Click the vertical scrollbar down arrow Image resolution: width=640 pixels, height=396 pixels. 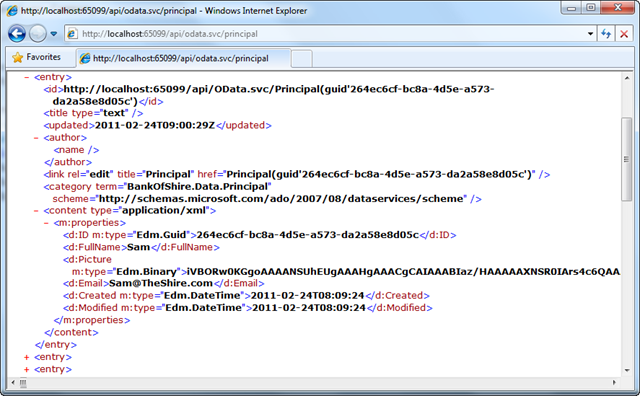627,371
